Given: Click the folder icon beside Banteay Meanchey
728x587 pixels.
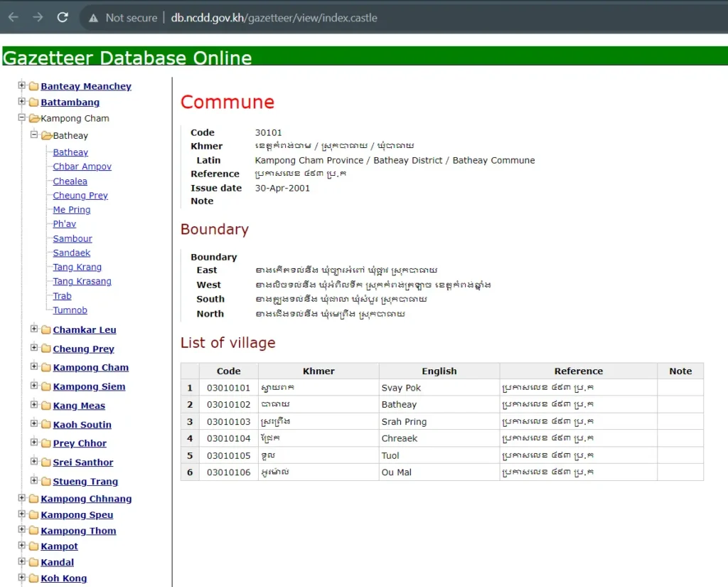Looking at the screenshot, I should [33, 86].
